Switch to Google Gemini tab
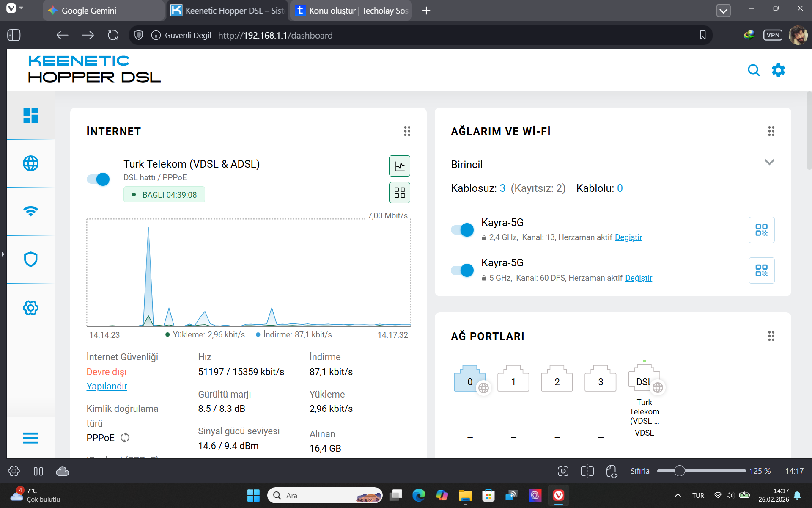The image size is (812, 508). (x=103, y=11)
